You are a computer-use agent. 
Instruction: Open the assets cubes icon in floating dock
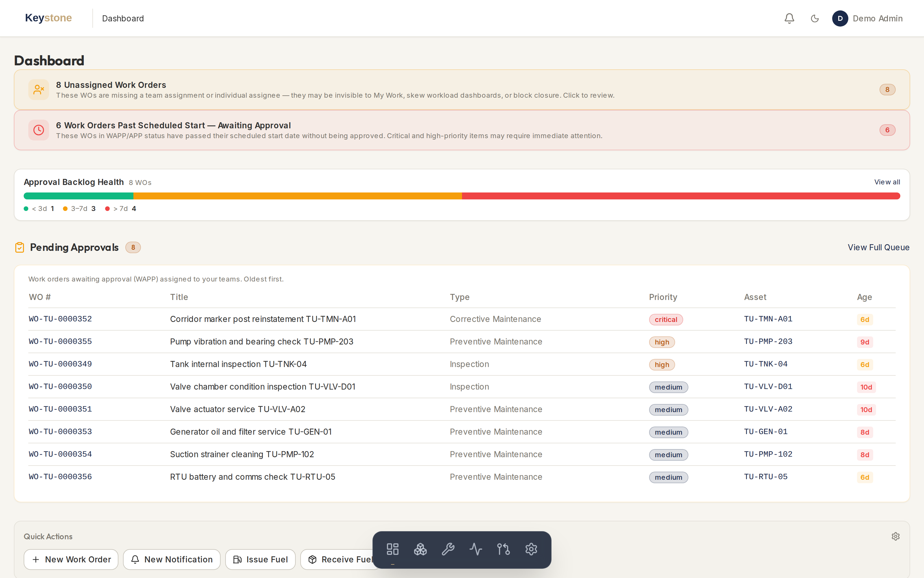tap(420, 549)
